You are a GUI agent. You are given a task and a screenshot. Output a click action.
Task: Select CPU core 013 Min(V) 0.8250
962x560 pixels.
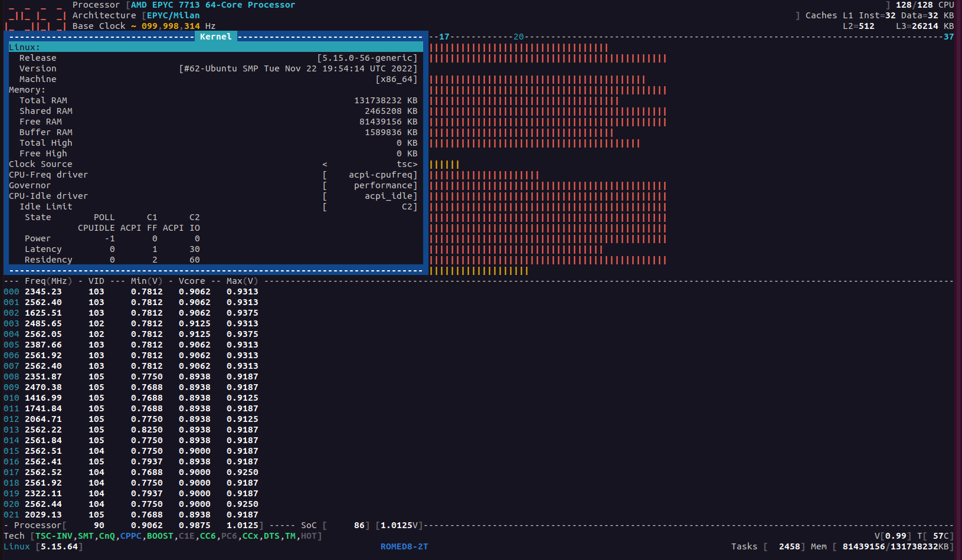click(147, 430)
